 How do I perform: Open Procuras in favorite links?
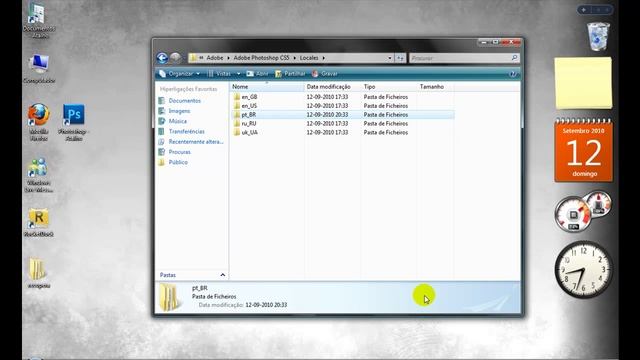coord(180,152)
